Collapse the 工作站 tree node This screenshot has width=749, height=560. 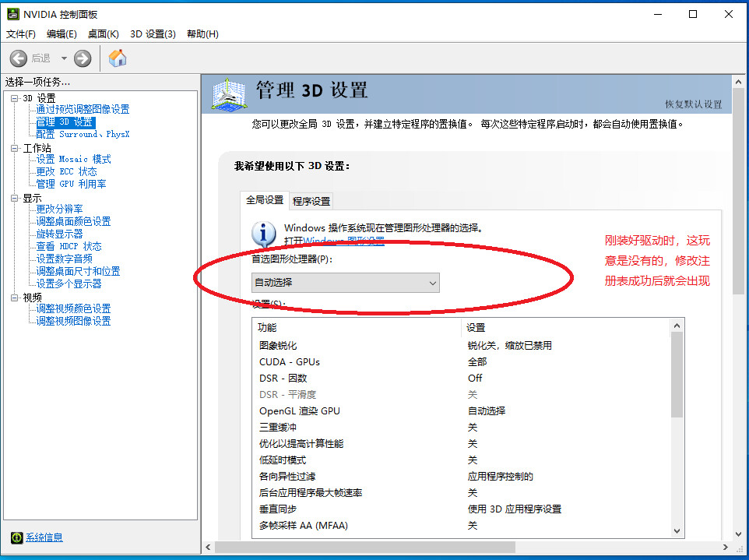click(15, 148)
